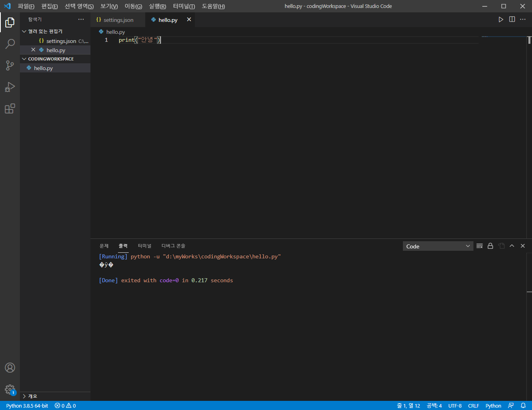This screenshot has width=532, height=410.
Task: Change CRLF end of line sequence
Action: coord(474,406)
